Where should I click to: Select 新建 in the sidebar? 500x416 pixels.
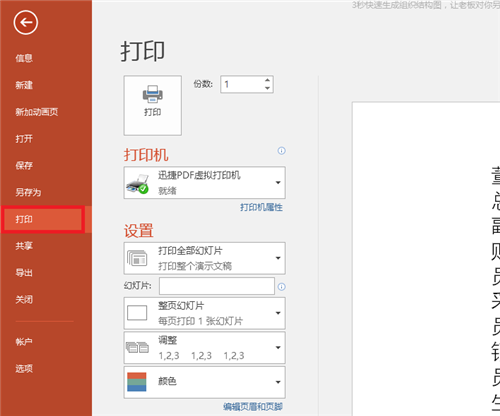coord(24,85)
